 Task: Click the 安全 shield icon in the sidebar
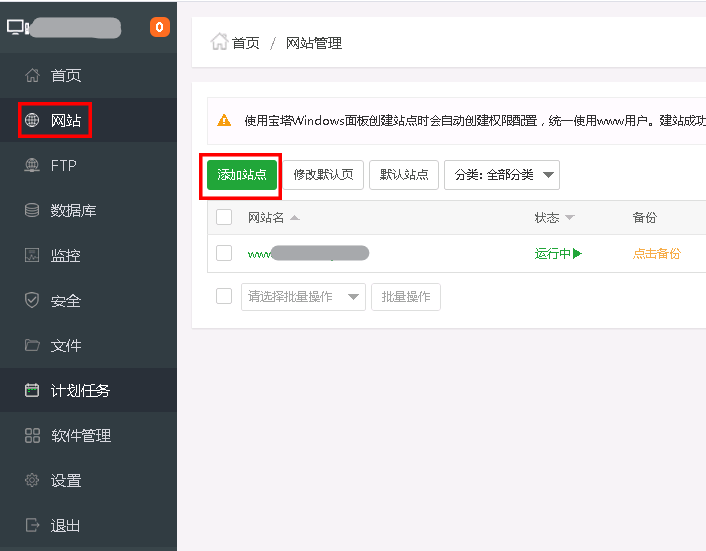point(32,300)
